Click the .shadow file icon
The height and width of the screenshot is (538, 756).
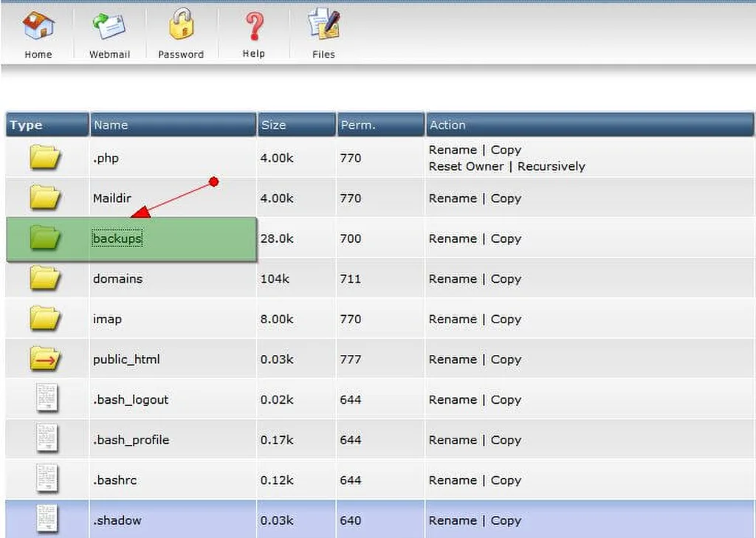click(47, 520)
